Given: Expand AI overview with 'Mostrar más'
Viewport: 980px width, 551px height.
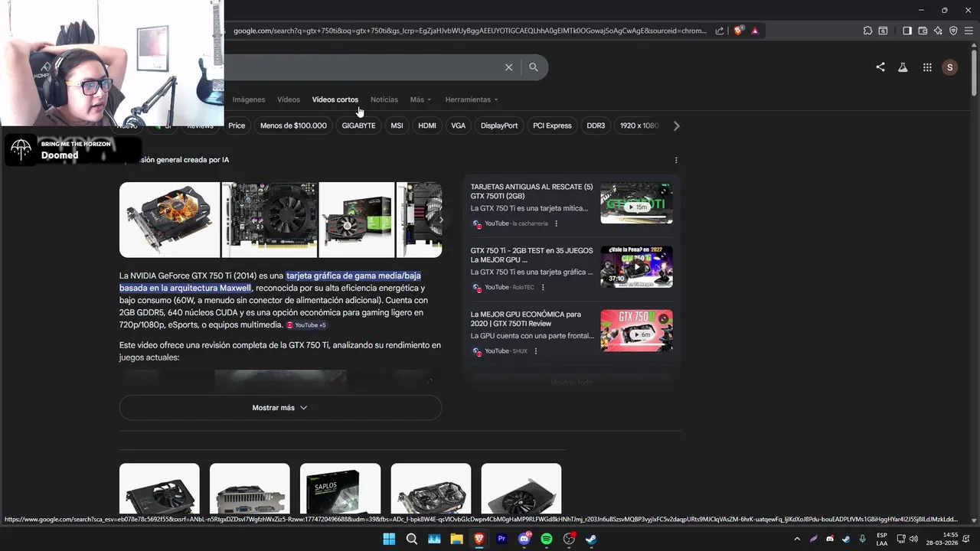Looking at the screenshot, I should click(280, 408).
